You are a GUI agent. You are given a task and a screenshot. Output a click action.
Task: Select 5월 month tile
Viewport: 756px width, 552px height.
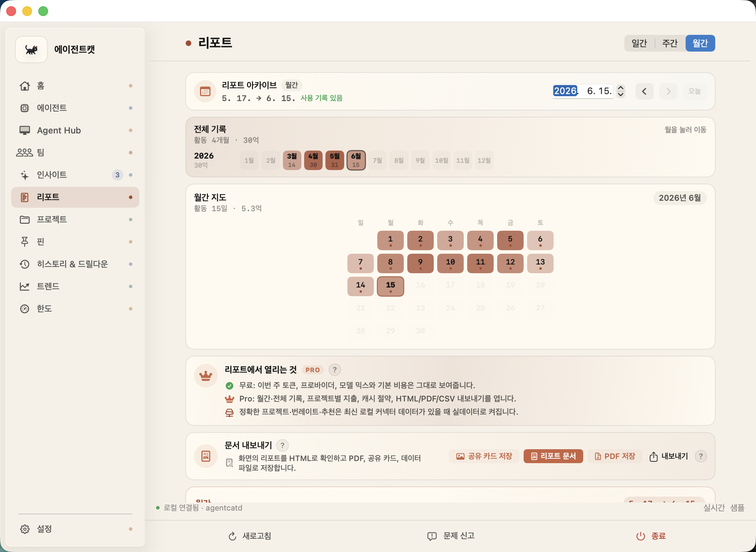click(334, 160)
